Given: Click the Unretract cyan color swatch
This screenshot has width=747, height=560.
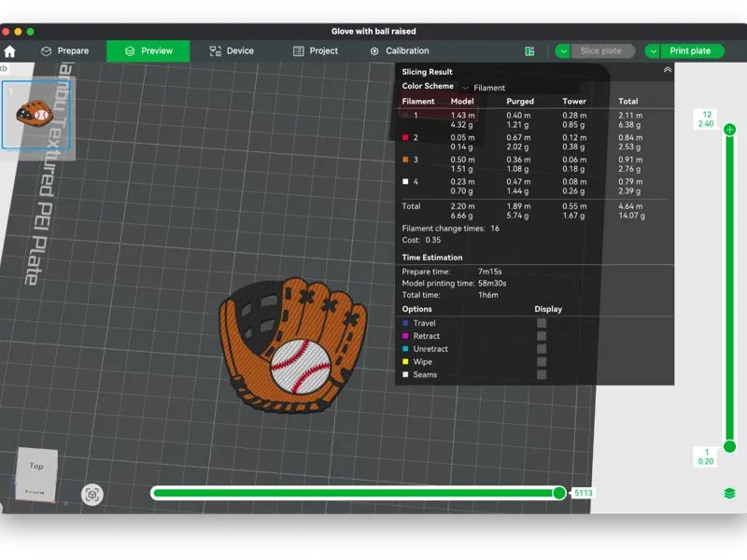Looking at the screenshot, I should point(405,348).
